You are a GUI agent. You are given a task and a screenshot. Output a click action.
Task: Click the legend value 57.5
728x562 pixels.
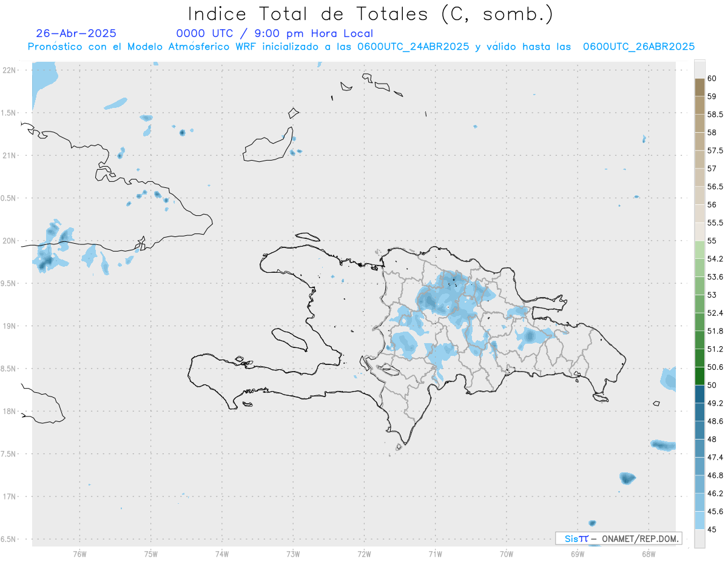715,151
